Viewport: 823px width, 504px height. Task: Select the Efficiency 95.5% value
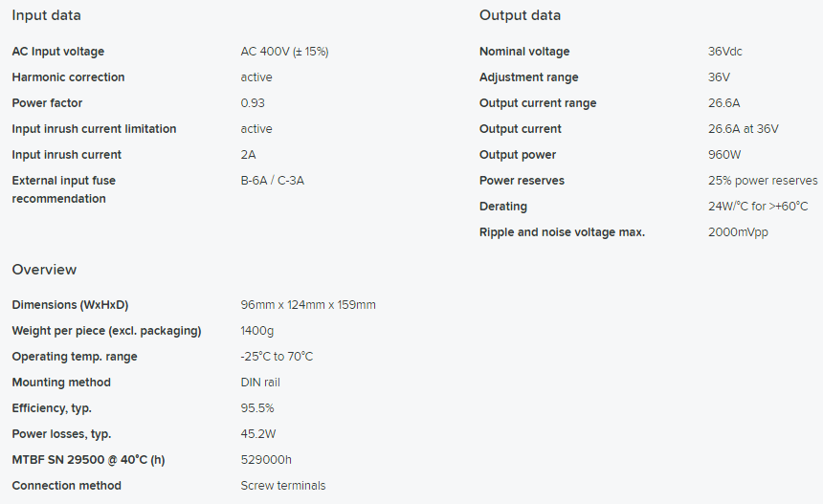click(257, 408)
